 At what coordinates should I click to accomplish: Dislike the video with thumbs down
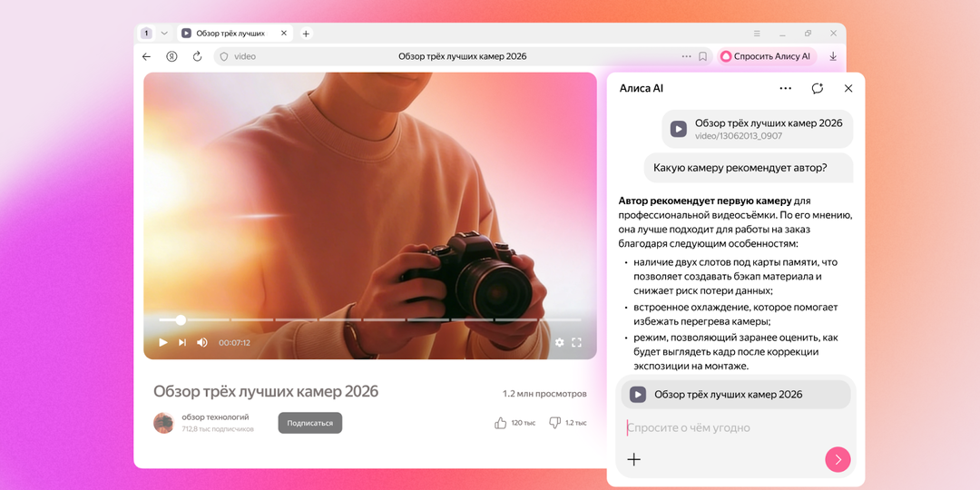click(554, 423)
